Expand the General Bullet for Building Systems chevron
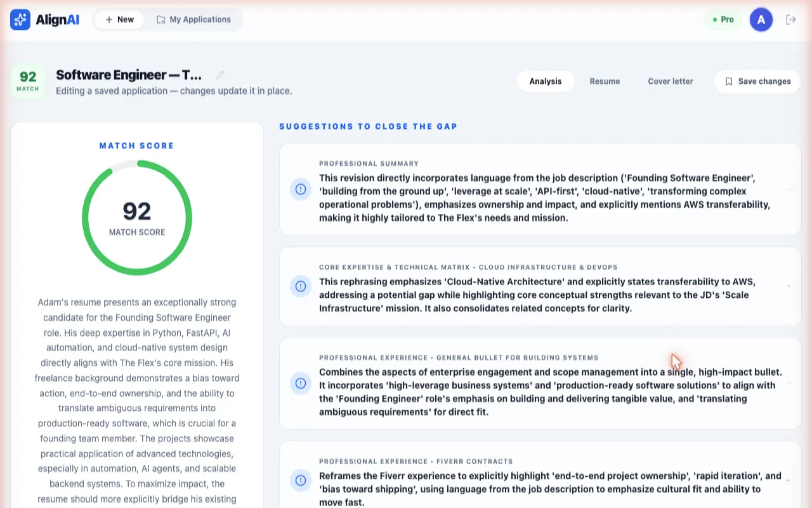The width and height of the screenshot is (812, 508). [x=789, y=384]
